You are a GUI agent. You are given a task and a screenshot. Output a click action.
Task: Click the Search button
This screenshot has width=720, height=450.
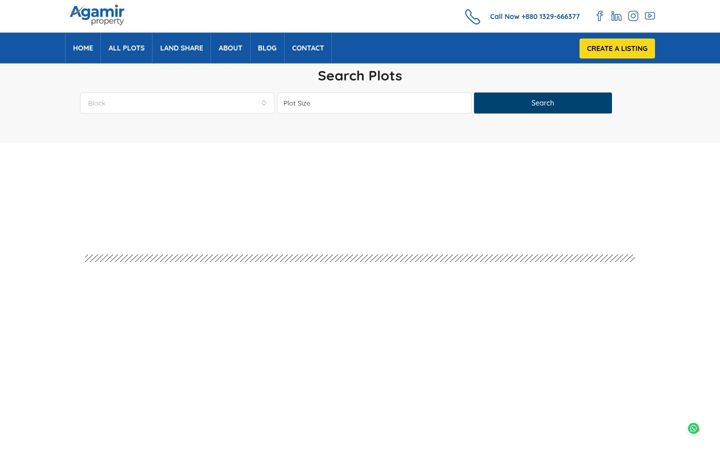coord(543,103)
